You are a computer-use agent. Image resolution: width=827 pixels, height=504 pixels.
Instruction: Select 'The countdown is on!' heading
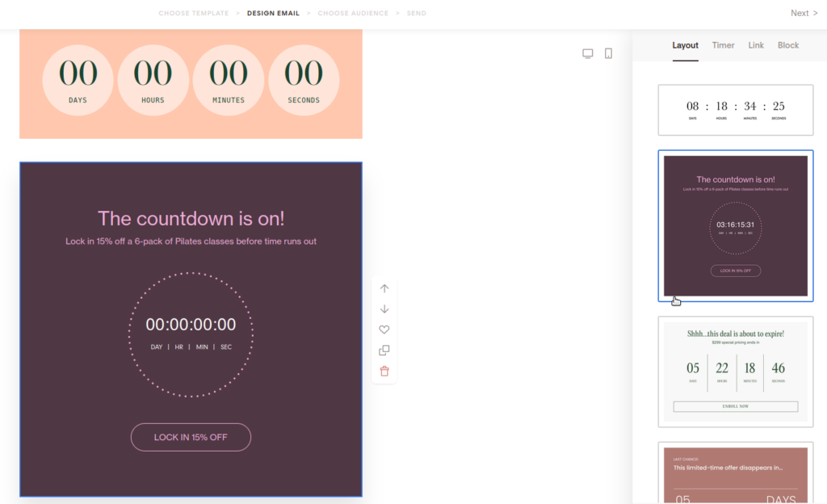191,218
